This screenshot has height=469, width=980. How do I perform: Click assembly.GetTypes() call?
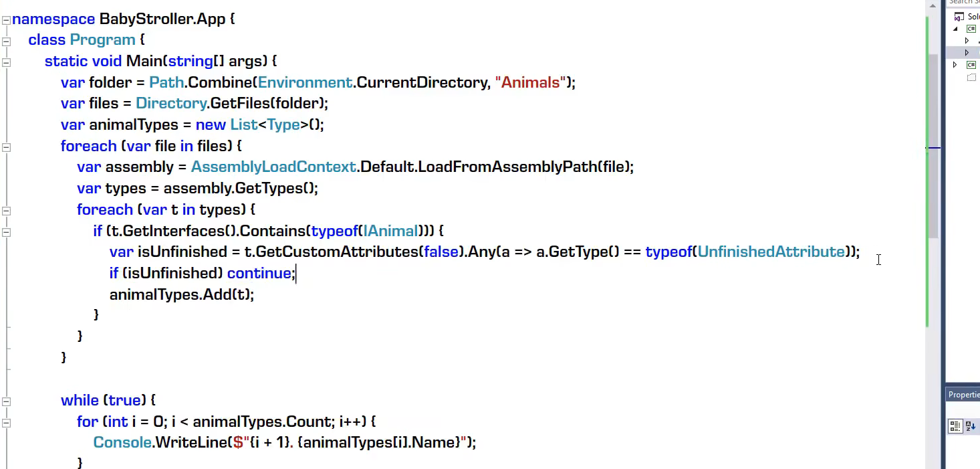240,188
